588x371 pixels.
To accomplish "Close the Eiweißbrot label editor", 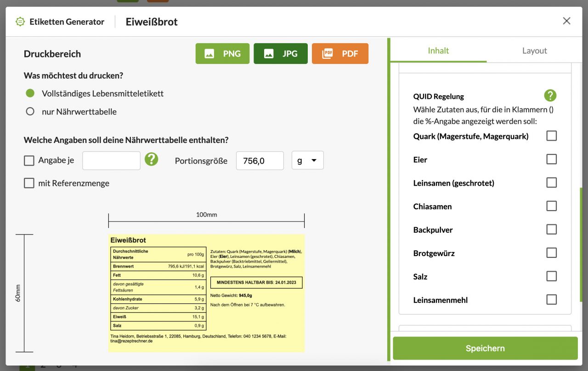I will pyautogui.click(x=566, y=21).
